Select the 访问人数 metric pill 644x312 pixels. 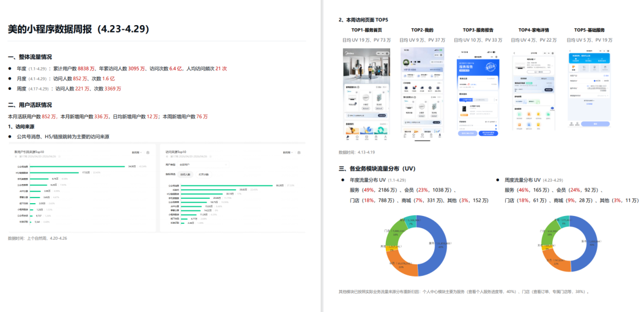tap(186, 175)
